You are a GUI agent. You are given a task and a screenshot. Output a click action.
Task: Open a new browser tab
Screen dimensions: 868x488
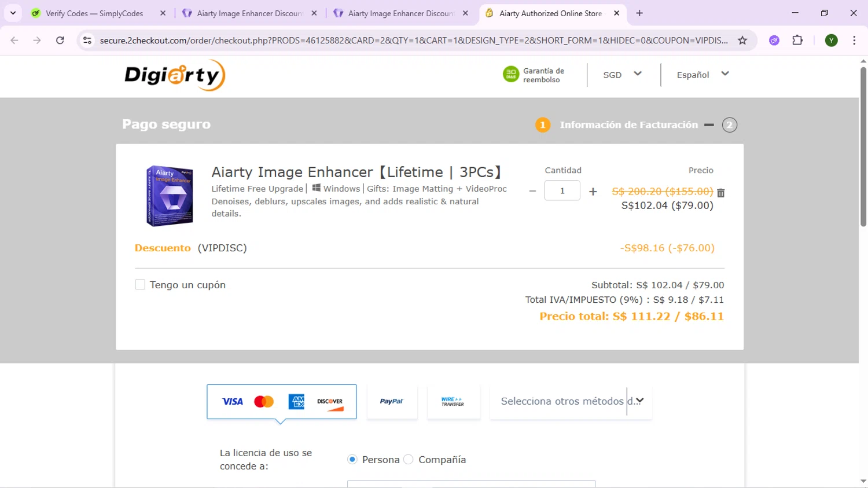click(639, 13)
